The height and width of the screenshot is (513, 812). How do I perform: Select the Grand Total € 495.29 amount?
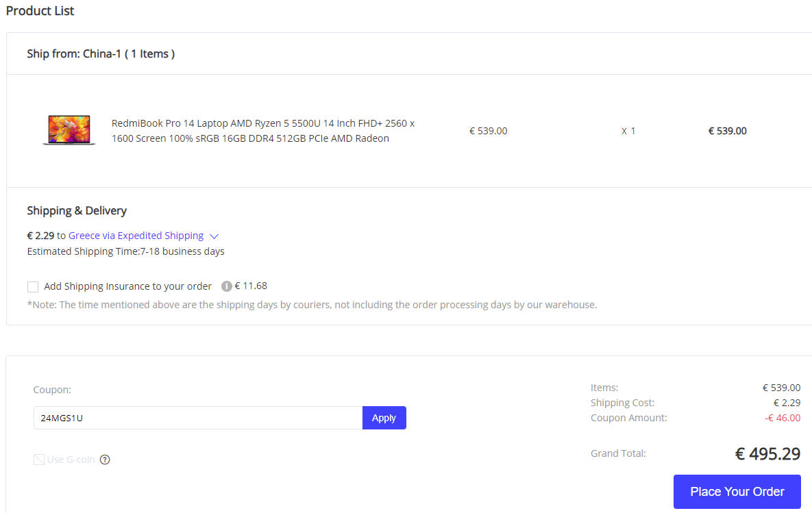pos(767,454)
